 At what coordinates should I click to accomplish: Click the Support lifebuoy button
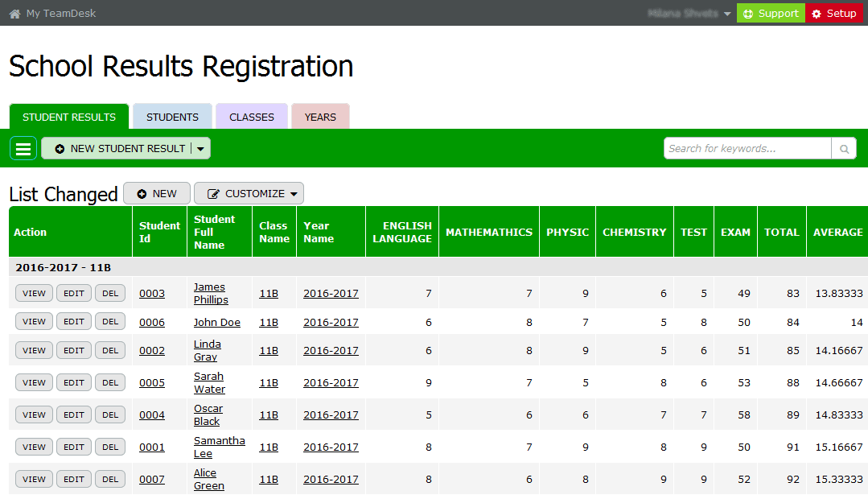pos(771,14)
